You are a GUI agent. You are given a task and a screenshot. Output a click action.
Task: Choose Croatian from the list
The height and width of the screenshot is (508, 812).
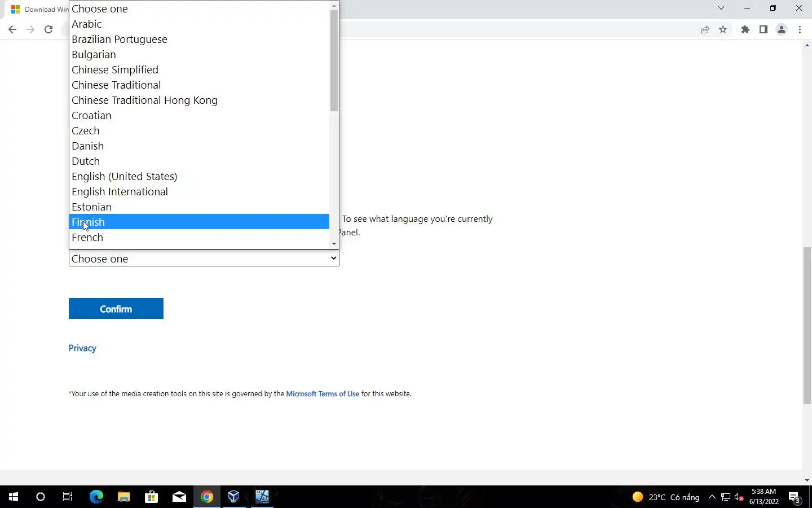[199, 115]
